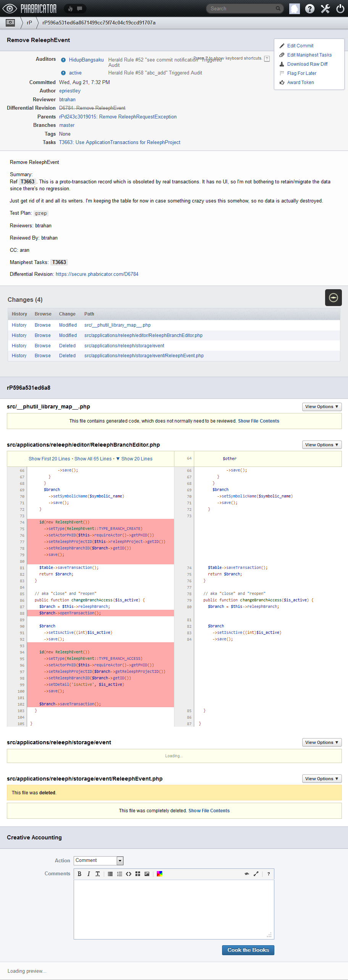Open the btrahan reviewer link
The height and width of the screenshot is (980, 348).
click(x=67, y=100)
